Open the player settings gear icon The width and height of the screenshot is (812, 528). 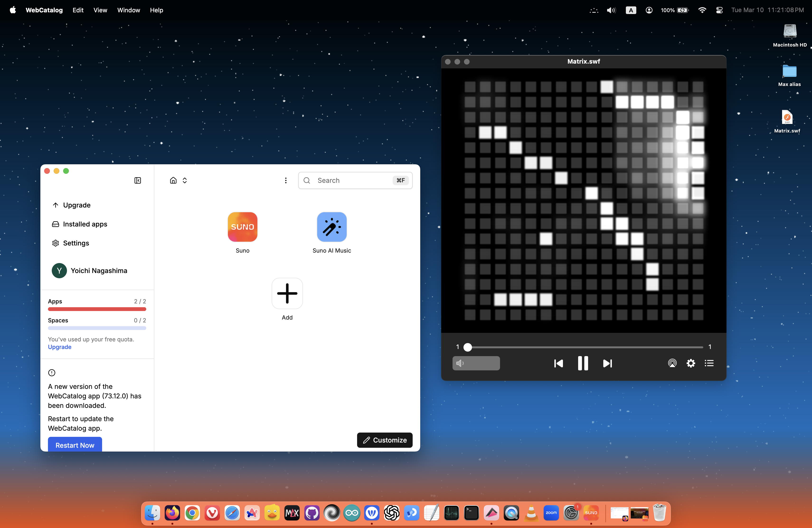(x=690, y=363)
